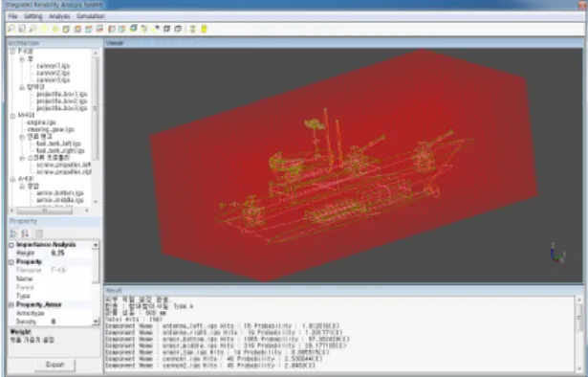Screen dimensions: 588x377
Task: Select cannon1.igs in the Architecture tree
Action: point(54,66)
